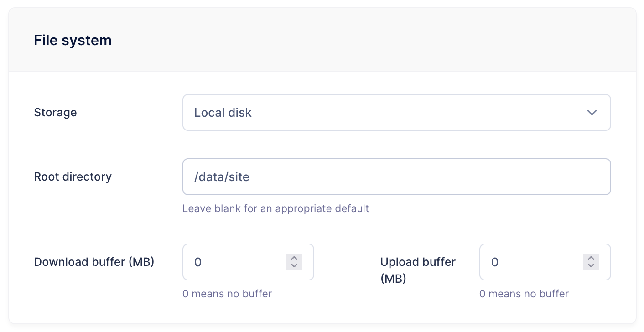This screenshot has width=644, height=332.
Task: Open the Storage combo box
Action: 396,113
